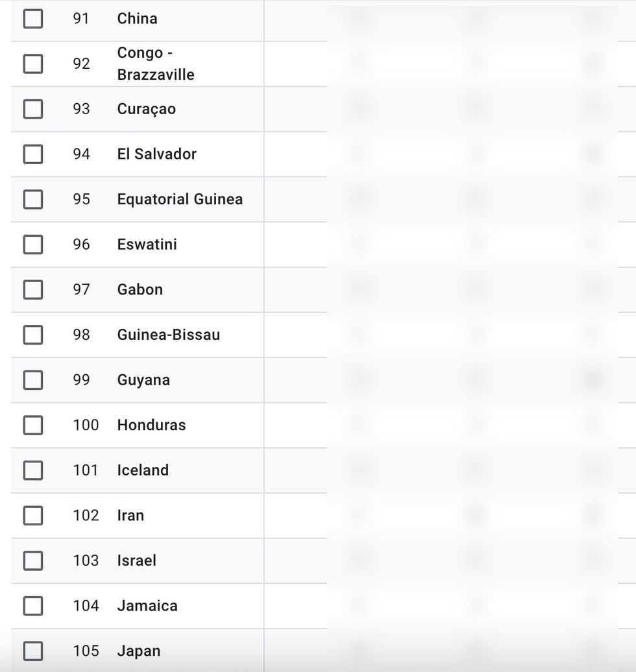Click the Equatorial Guinea country name

[x=180, y=199]
